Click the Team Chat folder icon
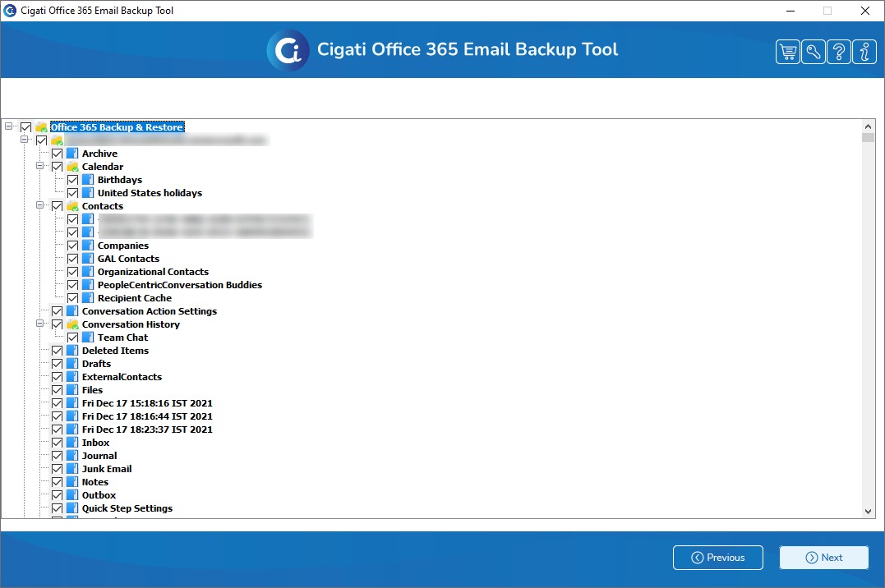The height and width of the screenshot is (588, 885). 88,338
